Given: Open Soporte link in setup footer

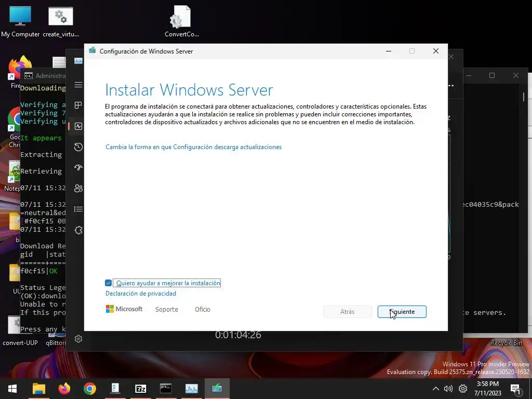Looking at the screenshot, I should coord(167,310).
